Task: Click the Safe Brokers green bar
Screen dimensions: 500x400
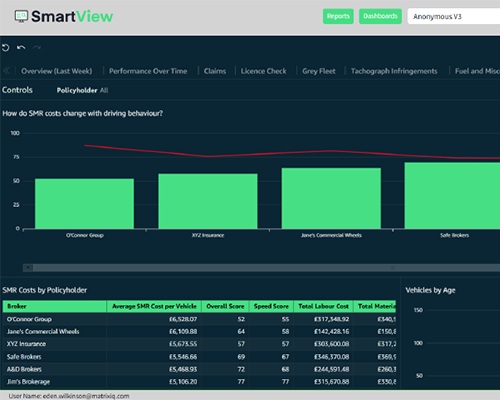Action: click(x=452, y=196)
